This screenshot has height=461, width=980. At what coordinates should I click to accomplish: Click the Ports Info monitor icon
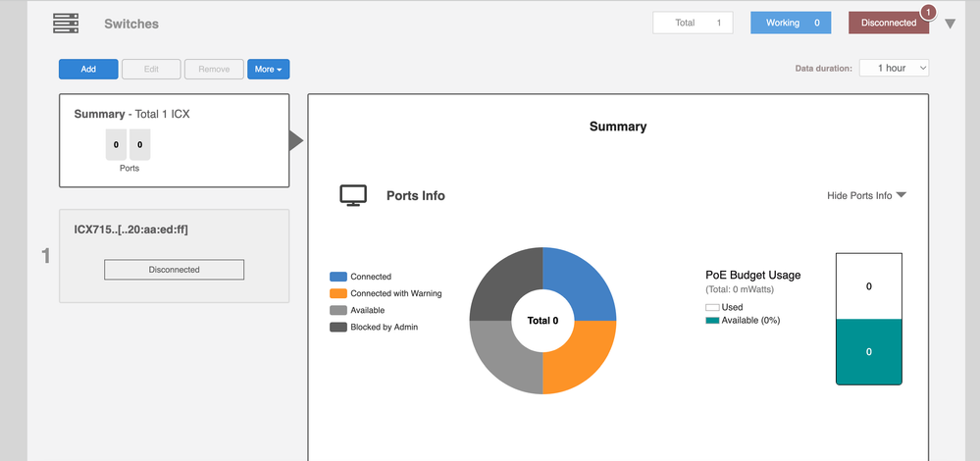tap(353, 195)
